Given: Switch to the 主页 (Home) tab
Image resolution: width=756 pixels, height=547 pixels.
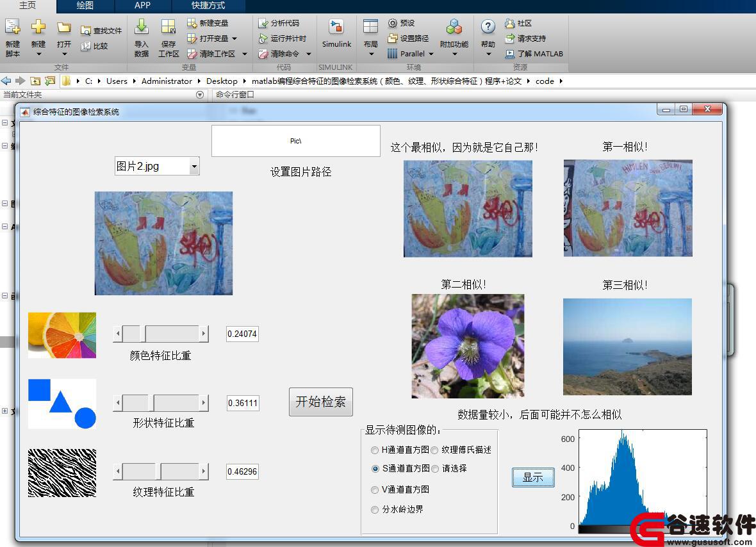Looking at the screenshot, I should coord(28,6).
